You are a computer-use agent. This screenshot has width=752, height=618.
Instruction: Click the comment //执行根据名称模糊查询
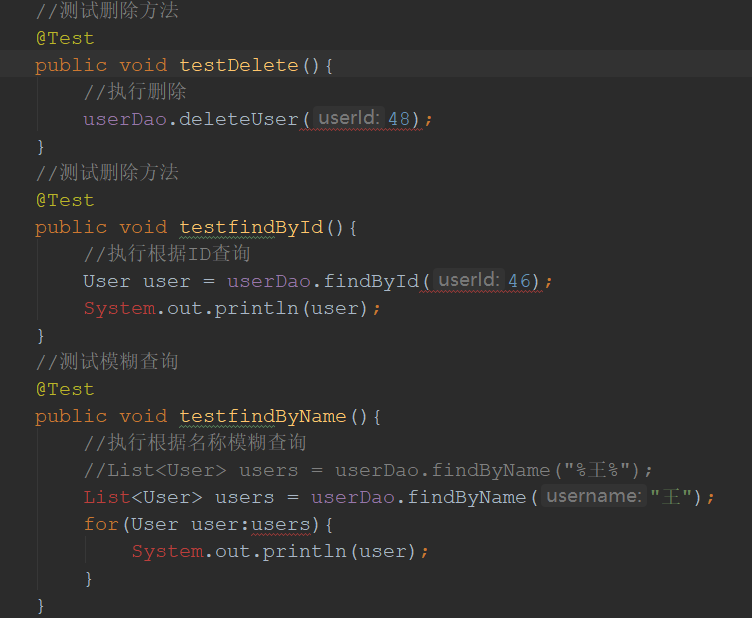[x=195, y=443]
